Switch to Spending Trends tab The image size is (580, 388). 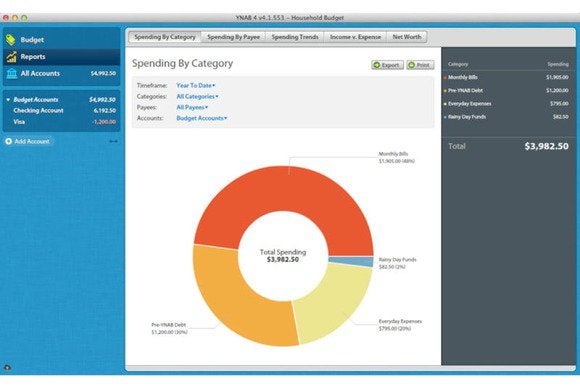[x=295, y=37]
